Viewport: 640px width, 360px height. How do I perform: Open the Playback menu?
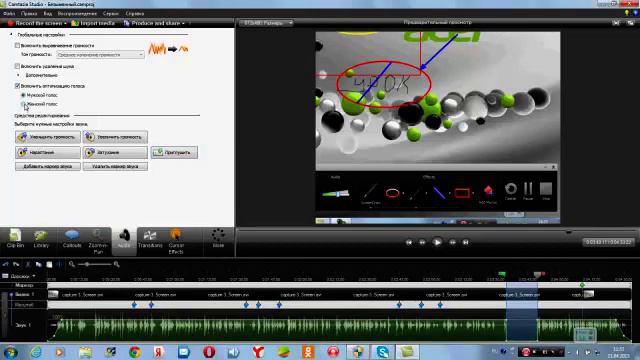(x=77, y=13)
